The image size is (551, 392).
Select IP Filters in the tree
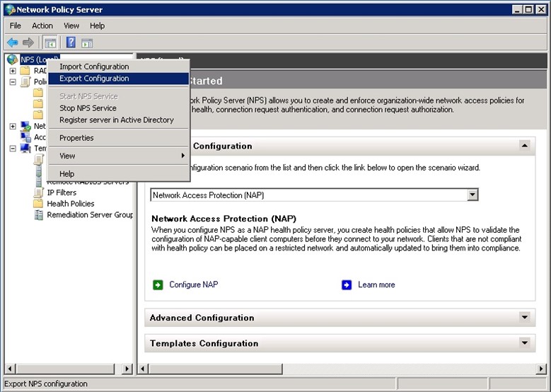[62, 192]
